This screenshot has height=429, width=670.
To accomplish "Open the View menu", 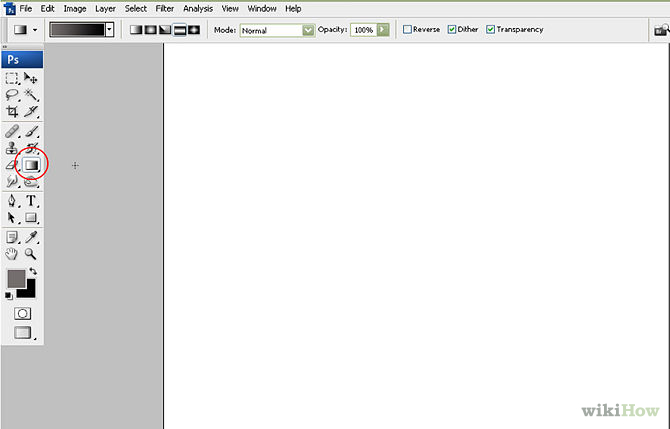I will pyautogui.click(x=230, y=9).
